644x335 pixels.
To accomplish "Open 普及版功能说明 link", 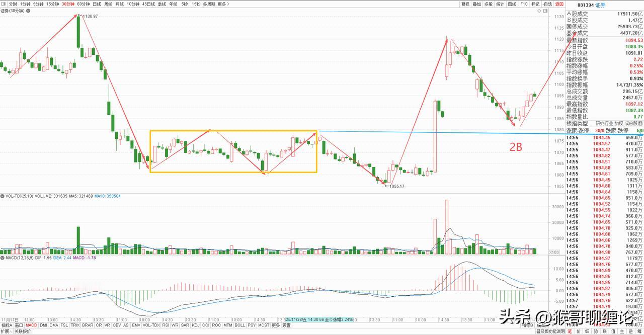I will pos(549,331).
